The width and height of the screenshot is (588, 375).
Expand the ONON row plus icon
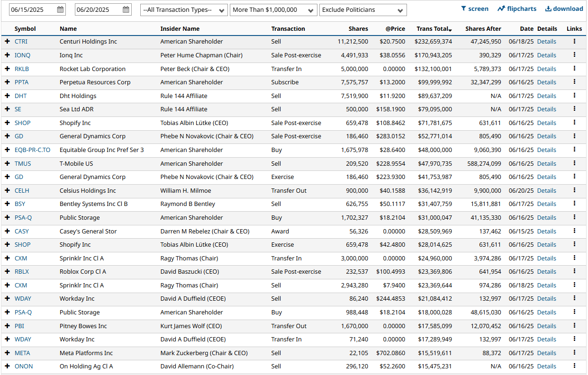[7, 366]
